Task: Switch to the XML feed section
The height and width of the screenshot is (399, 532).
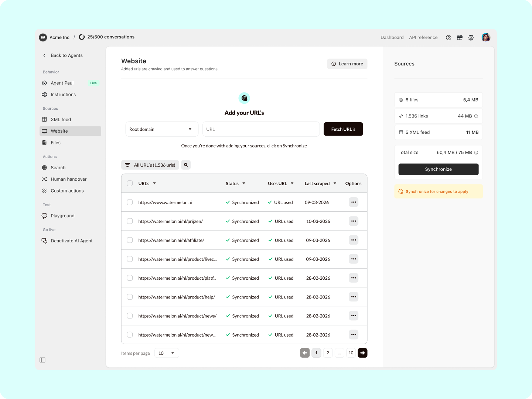Action: coord(60,119)
